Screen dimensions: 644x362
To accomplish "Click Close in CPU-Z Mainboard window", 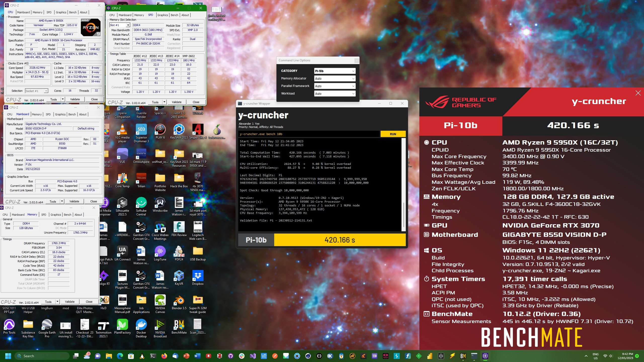I will [94, 201].
